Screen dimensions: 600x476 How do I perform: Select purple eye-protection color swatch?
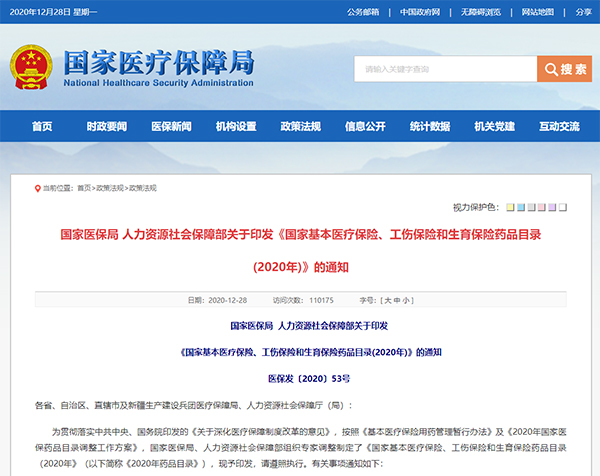[552, 207]
